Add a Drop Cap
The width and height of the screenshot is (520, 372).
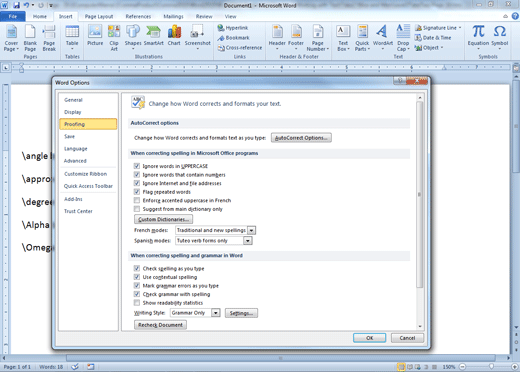click(x=403, y=38)
